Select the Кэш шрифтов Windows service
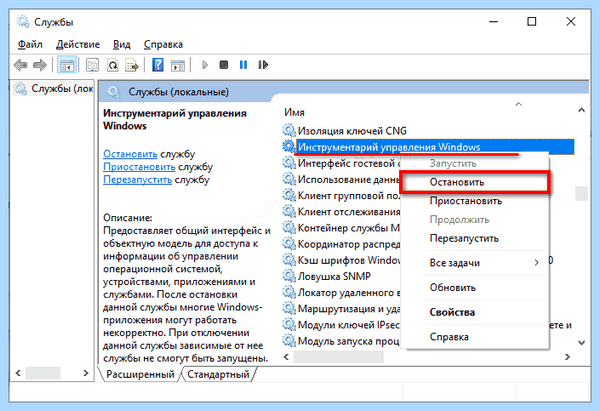This screenshot has height=411, width=600. (x=349, y=260)
